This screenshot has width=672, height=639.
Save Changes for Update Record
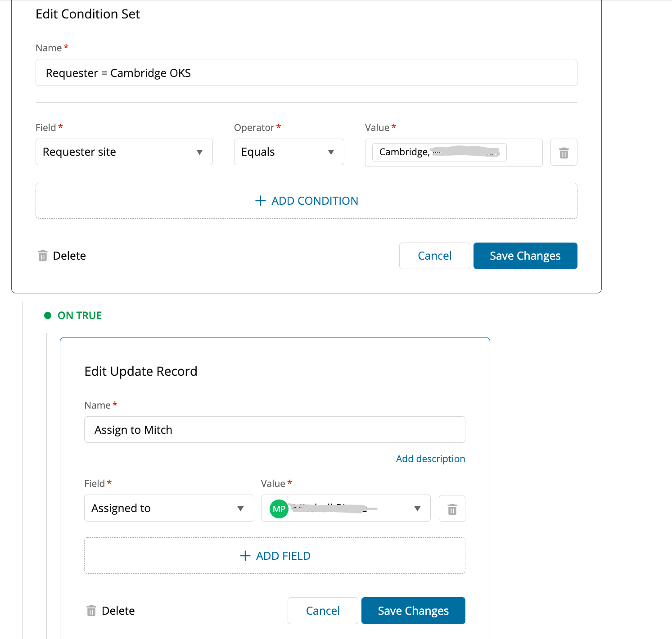click(x=413, y=611)
